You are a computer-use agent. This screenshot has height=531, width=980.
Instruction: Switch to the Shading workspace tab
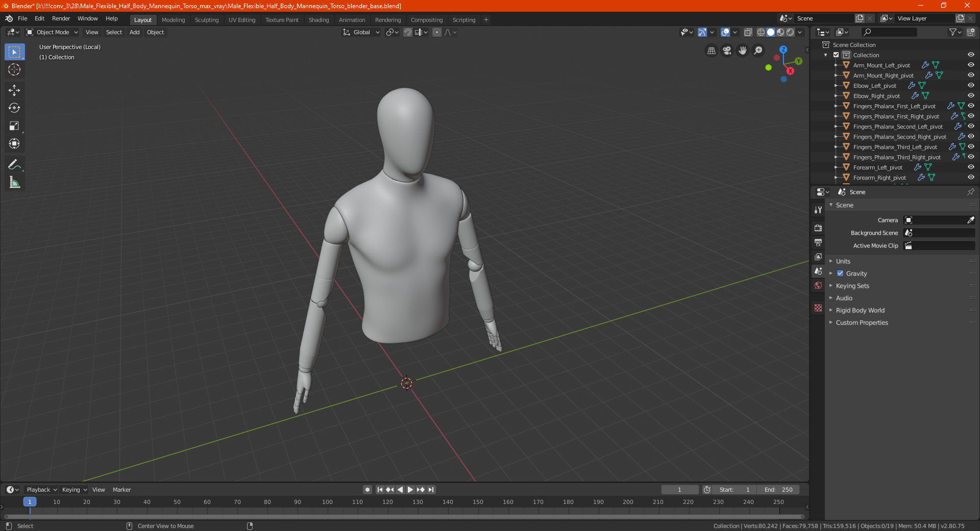(x=318, y=20)
